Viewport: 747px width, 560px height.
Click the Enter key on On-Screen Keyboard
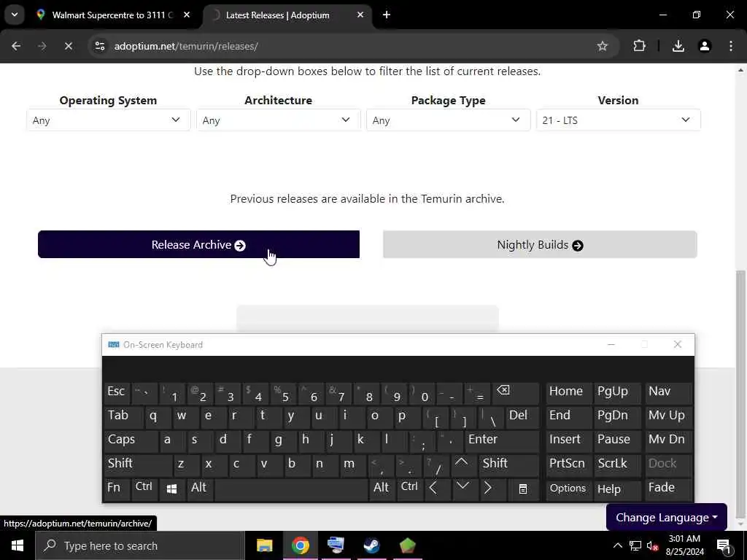click(502, 440)
